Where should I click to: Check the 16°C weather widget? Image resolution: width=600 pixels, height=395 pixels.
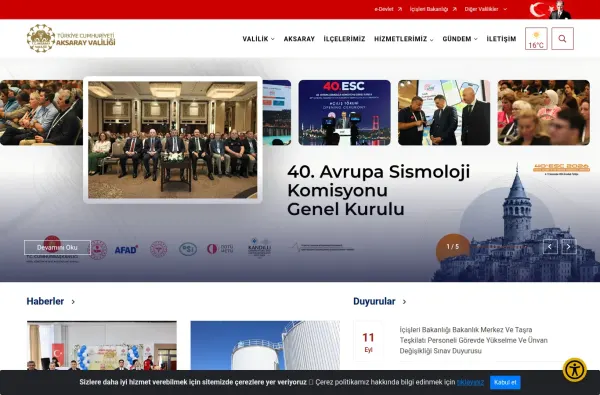point(536,39)
